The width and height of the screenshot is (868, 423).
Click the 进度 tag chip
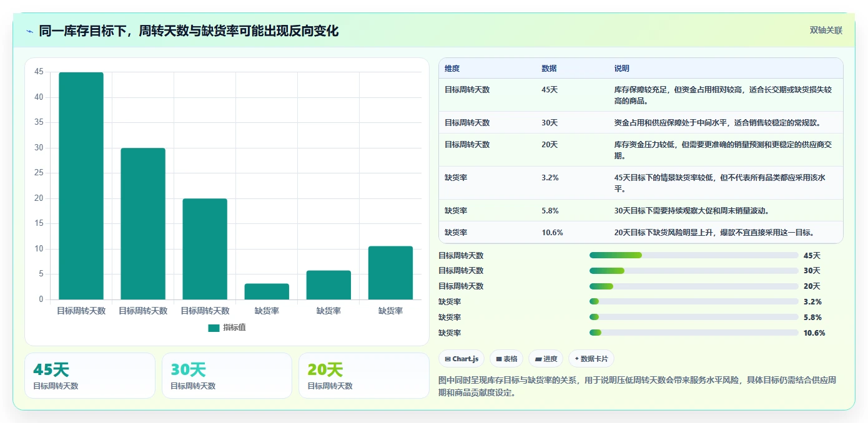pos(546,359)
